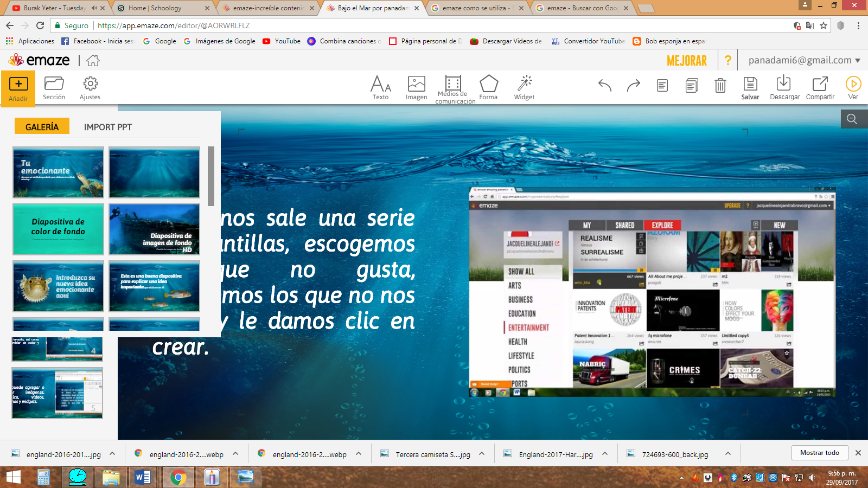Open the 'emaze - Buscar con Google' tab
Screen dimensions: 868x488
582,8
